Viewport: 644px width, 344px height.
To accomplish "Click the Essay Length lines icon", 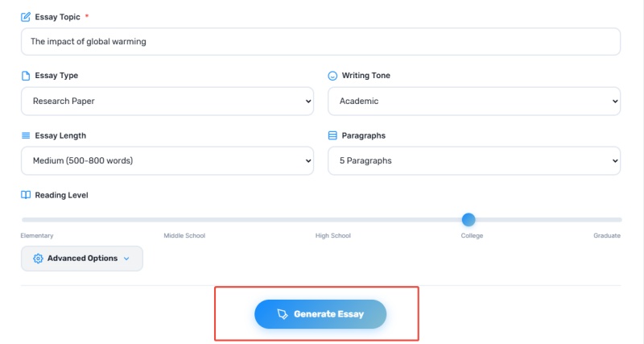I will (x=26, y=135).
